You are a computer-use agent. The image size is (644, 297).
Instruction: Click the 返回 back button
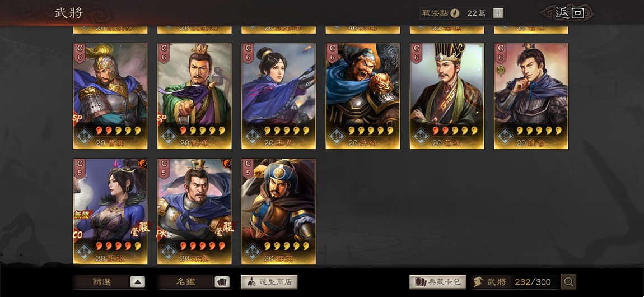[x=569, y=13]
